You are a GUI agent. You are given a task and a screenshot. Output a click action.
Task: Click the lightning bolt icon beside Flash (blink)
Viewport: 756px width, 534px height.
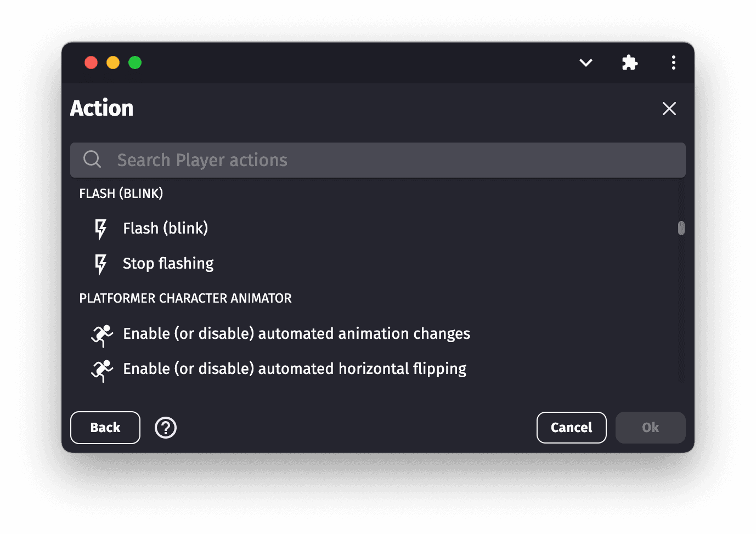click(x=100, y=229)
